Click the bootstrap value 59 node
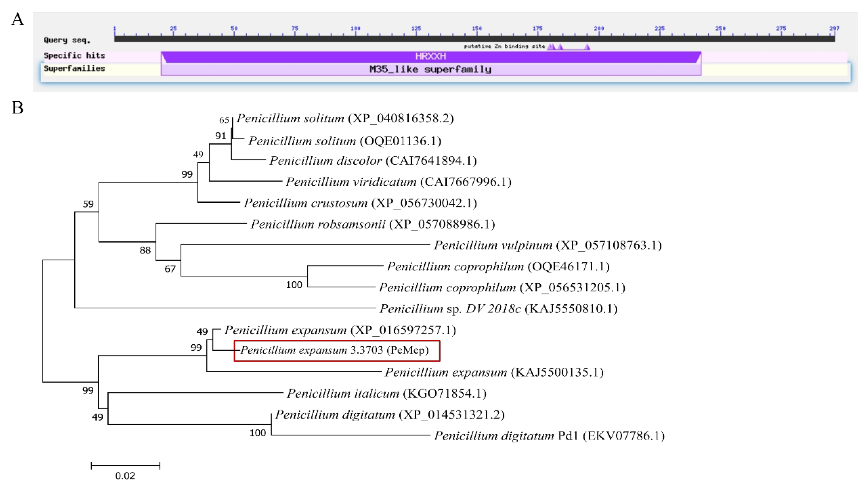Image resolution: width=868 pixels, height=486 pixels. pos(88,204)
